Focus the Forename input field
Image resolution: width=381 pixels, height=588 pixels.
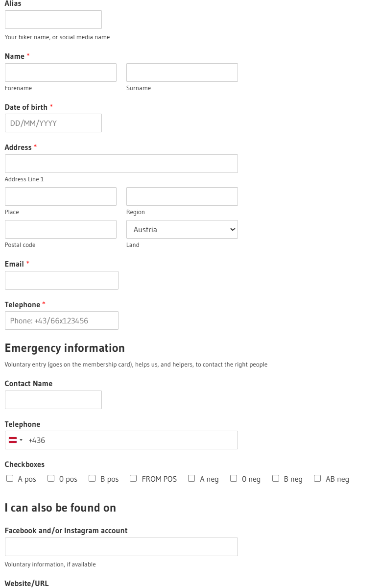point(60,73)
